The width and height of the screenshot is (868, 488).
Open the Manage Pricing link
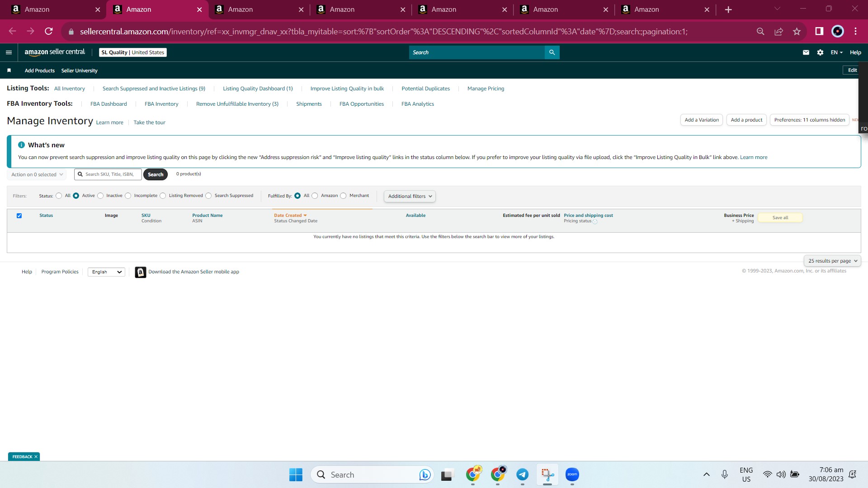(x=486, y=89)
